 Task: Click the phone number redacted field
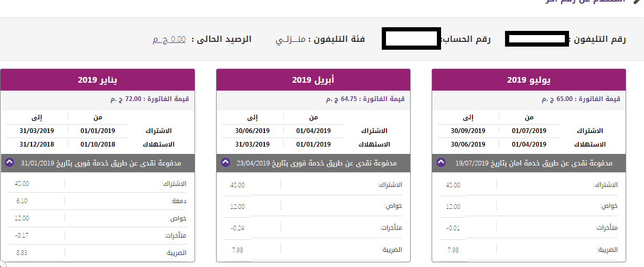537,39
